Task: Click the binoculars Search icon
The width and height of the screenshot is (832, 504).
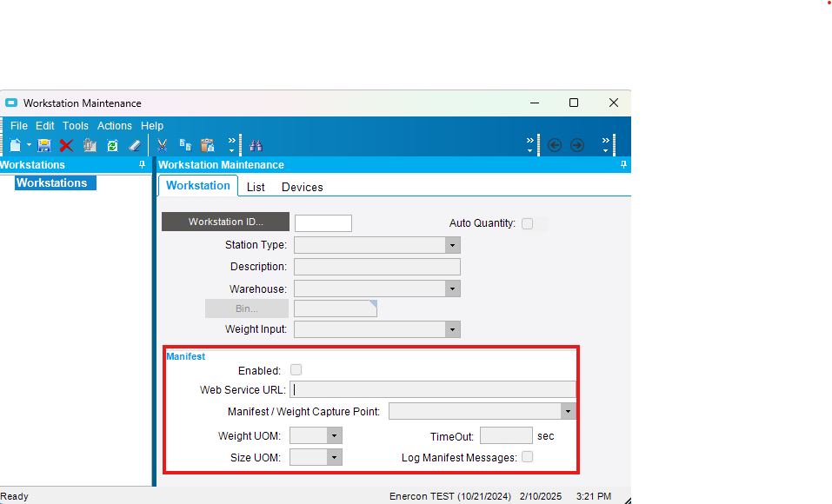Action: 256,145
